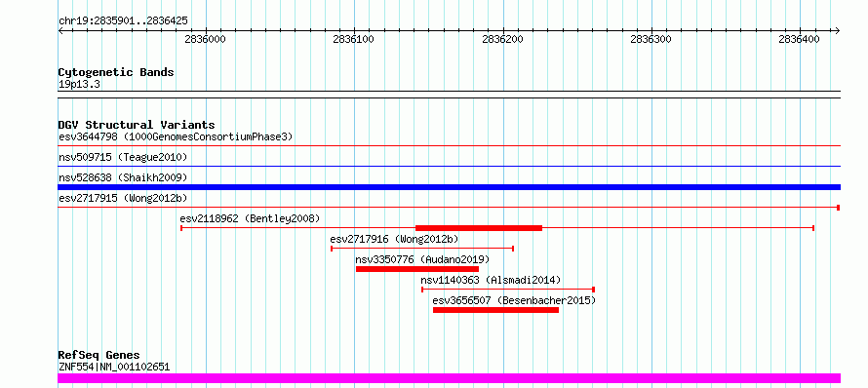Open variant nsv528638 (Shaikh2009) label
The image size is (868, 388).
123,177
